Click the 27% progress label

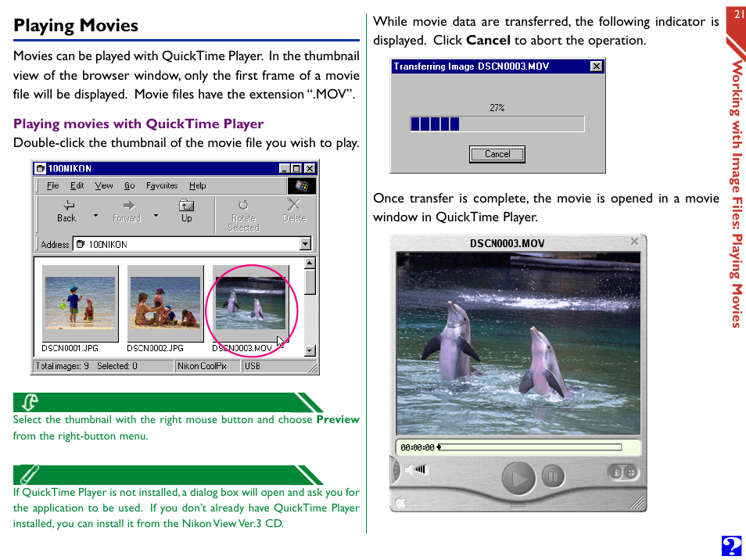tap(497, 107)
